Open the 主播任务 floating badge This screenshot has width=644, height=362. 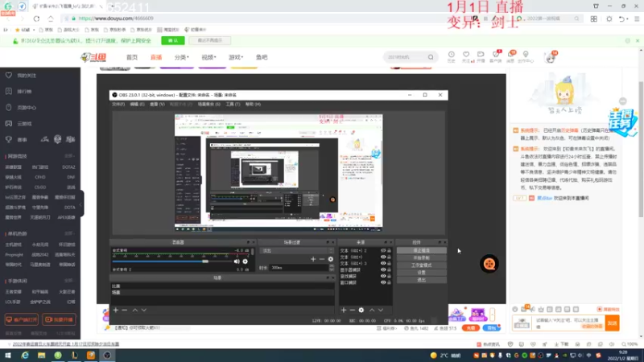(x=621, y=122)
